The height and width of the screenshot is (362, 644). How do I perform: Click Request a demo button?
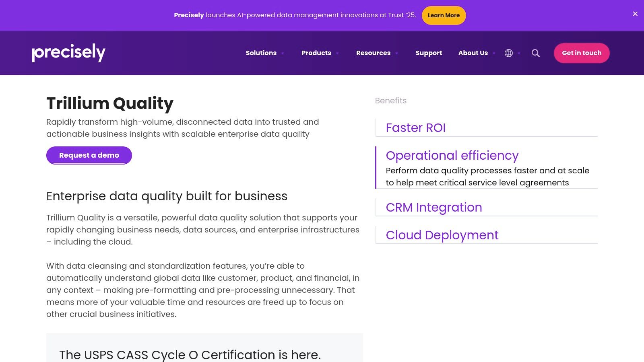[89, 155]
